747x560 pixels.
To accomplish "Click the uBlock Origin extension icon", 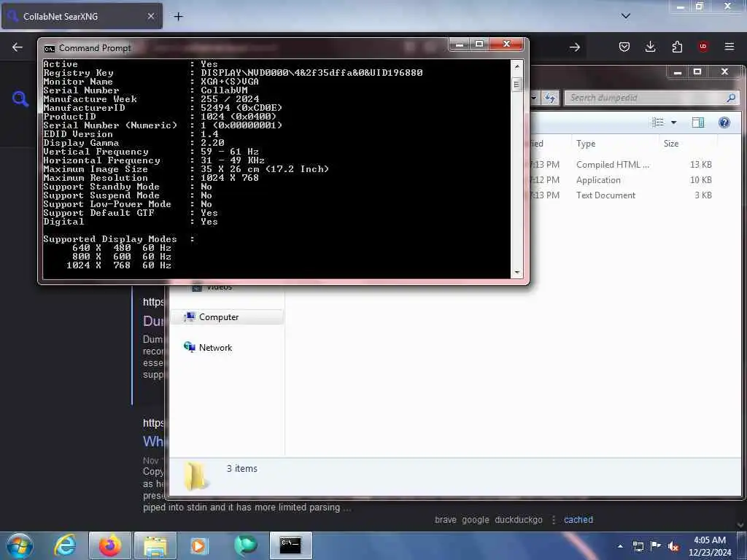I will click(703, 47).
